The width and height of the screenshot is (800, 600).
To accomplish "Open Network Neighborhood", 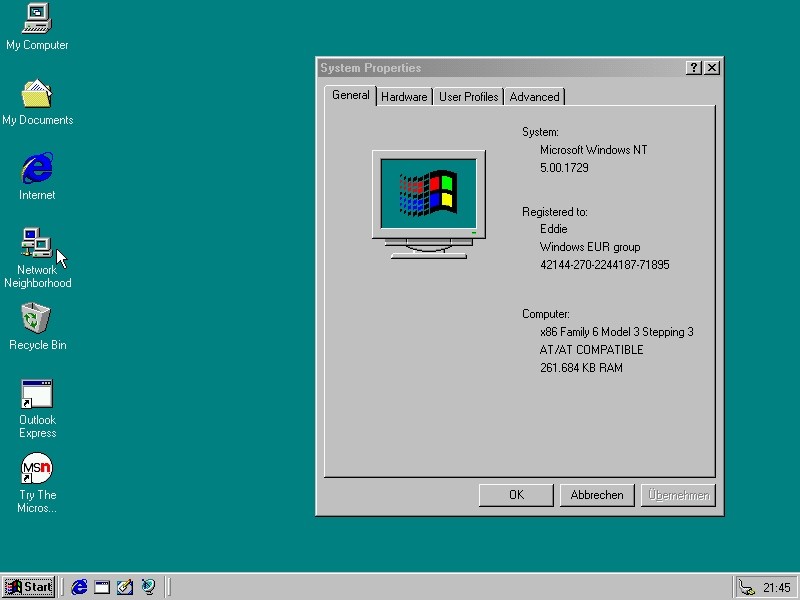I will point(37,243).
